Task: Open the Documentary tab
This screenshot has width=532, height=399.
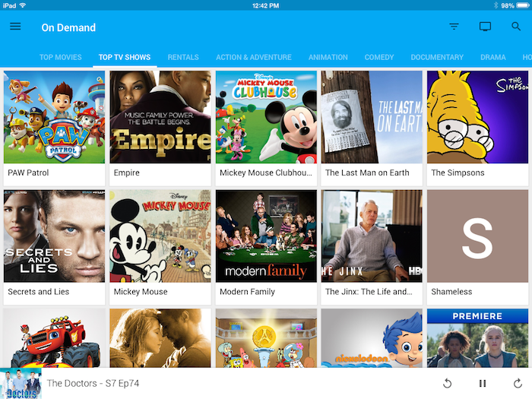Action: [x=437, y=57]
